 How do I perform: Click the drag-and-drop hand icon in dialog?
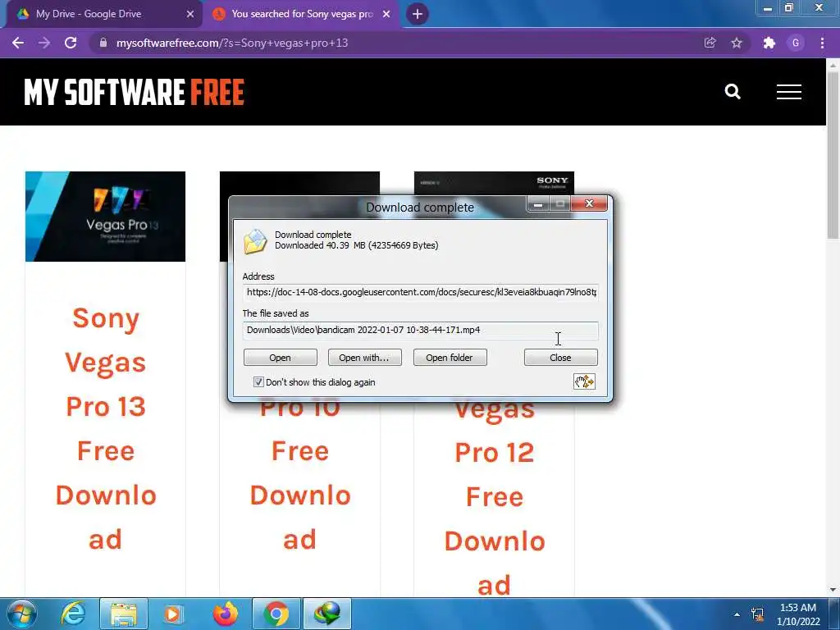coord(584,381)
